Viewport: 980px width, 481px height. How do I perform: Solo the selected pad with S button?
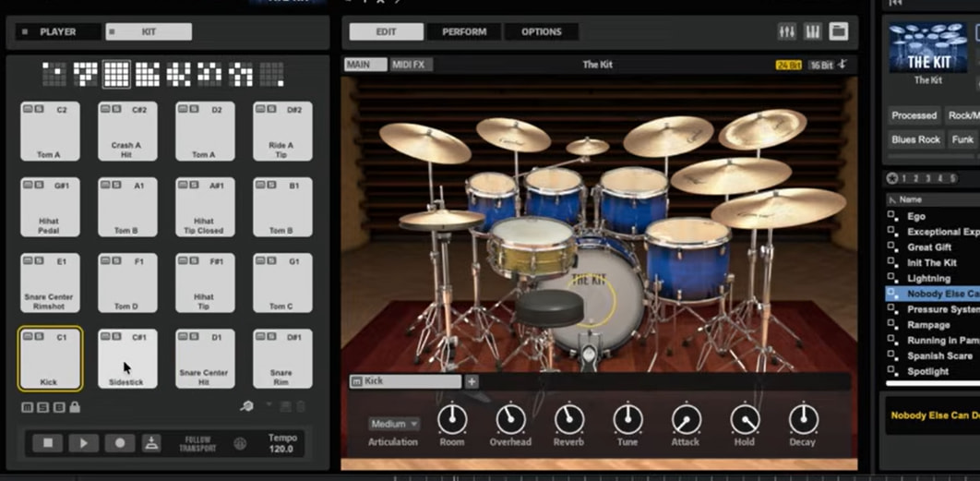tap(38, 336)
